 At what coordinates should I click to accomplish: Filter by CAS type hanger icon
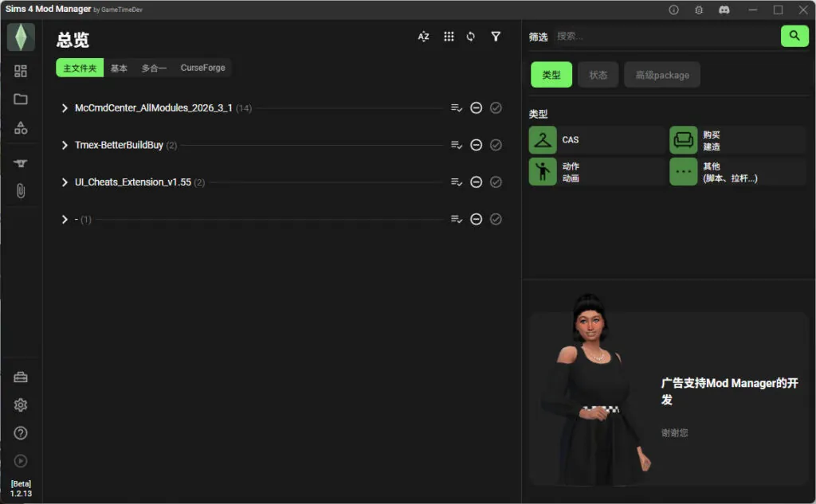click(543, 140)
